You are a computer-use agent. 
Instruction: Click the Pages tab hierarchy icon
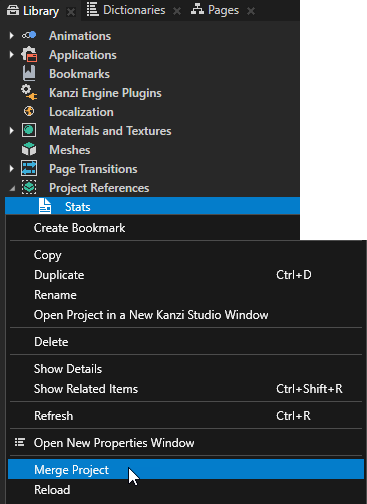(197, 10)
